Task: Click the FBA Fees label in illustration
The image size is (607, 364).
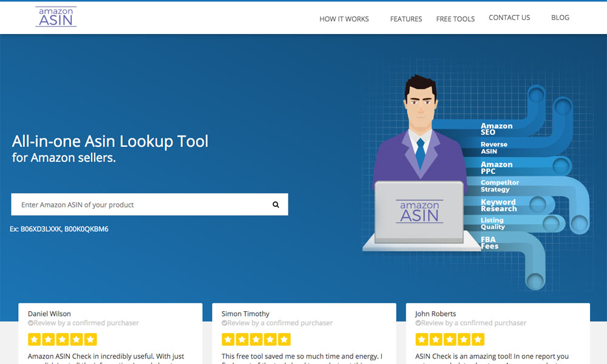Action: pyautogui.click(x=489, y=243)
